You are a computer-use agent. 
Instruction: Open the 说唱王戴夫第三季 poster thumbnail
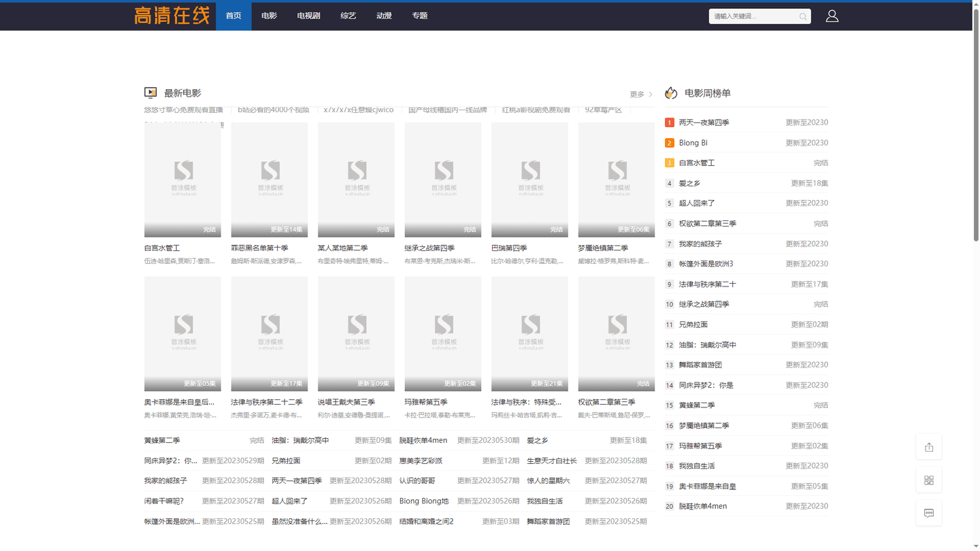(x=356, y=333)
